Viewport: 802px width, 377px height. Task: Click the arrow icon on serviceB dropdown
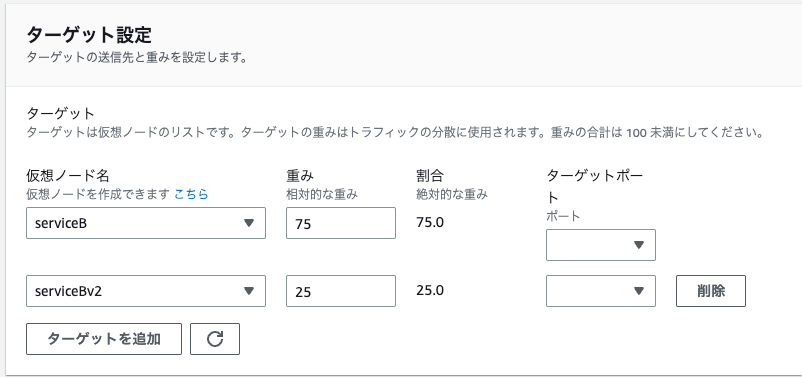249,223
